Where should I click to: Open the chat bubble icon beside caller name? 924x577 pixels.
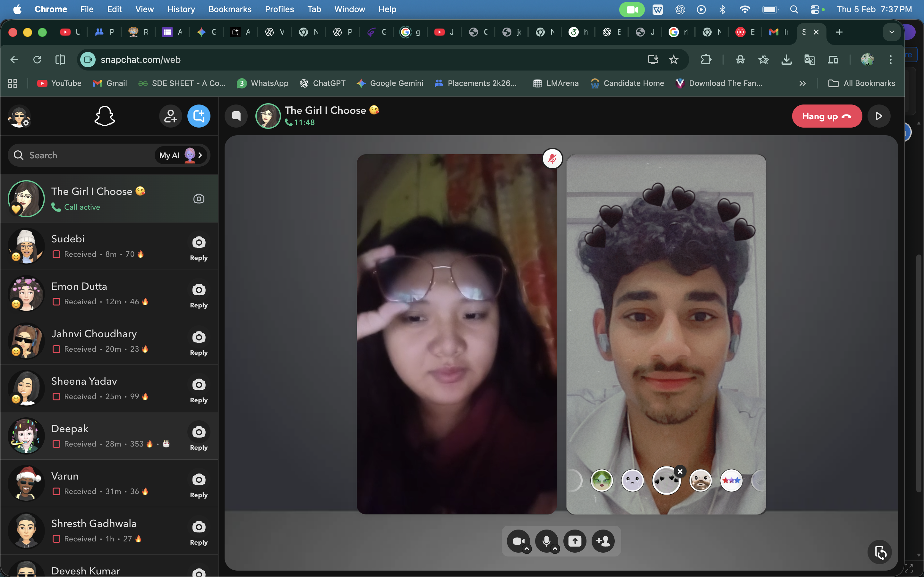[x=236, y=116]
